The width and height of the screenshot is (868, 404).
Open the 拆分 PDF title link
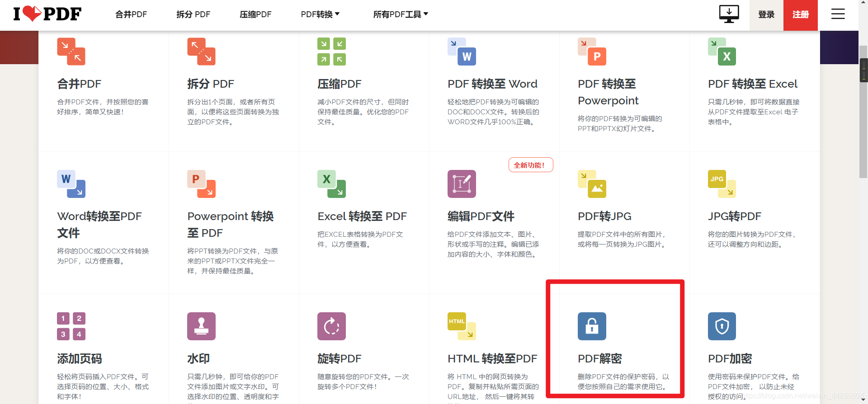pyautogui.click(x=211, y=84)
